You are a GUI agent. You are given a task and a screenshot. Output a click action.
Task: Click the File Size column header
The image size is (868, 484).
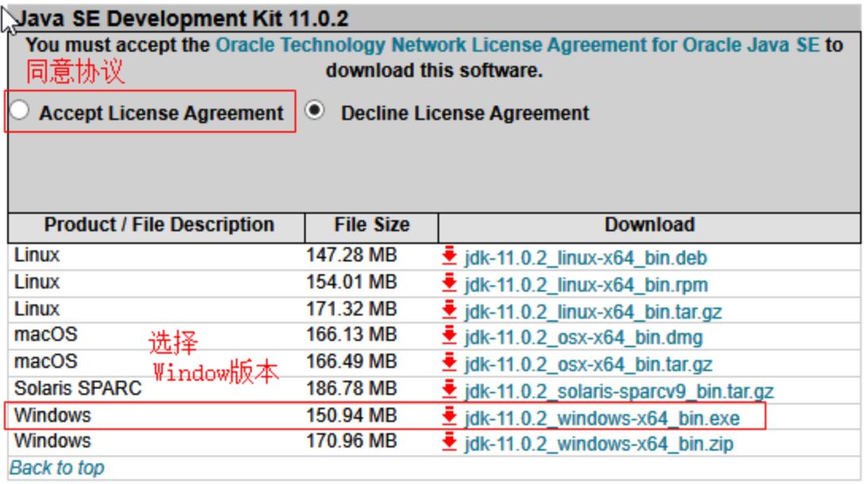tap(371, 226)
